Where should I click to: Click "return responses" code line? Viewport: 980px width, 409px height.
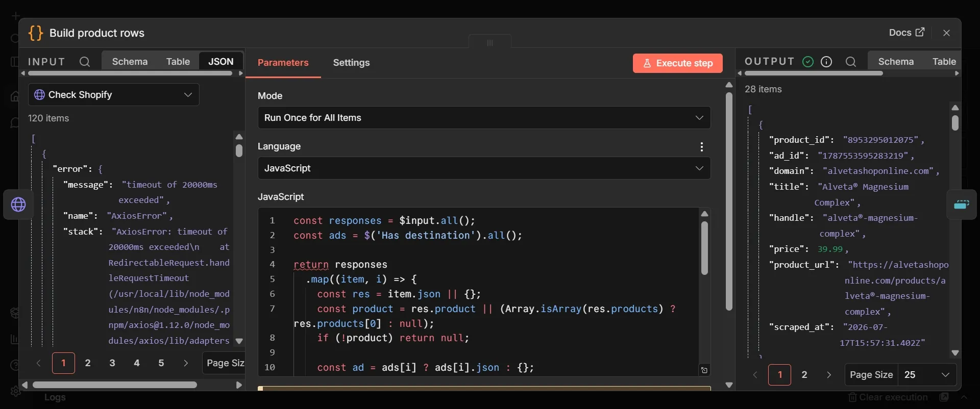[x=340, y=265]
